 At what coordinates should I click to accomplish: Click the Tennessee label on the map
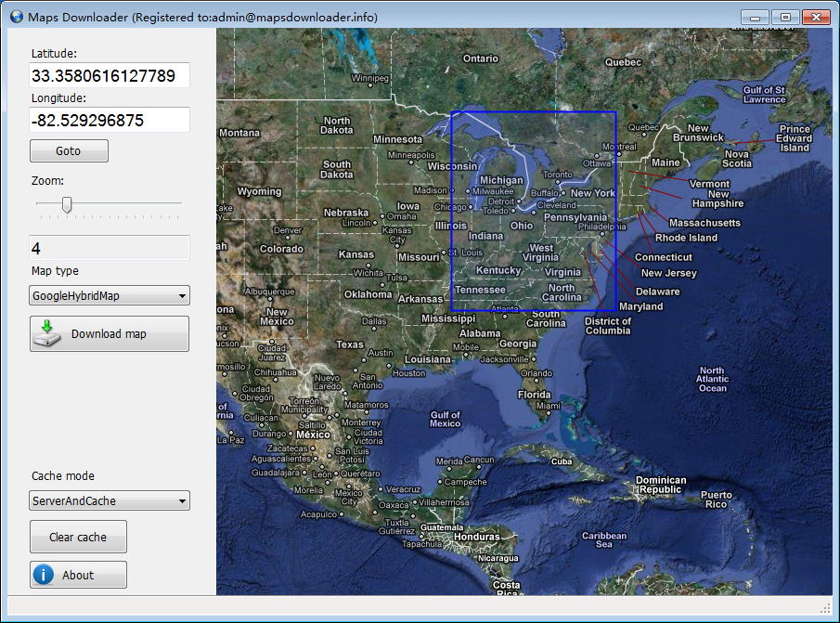pyautogui.click(x=480, y=290)
